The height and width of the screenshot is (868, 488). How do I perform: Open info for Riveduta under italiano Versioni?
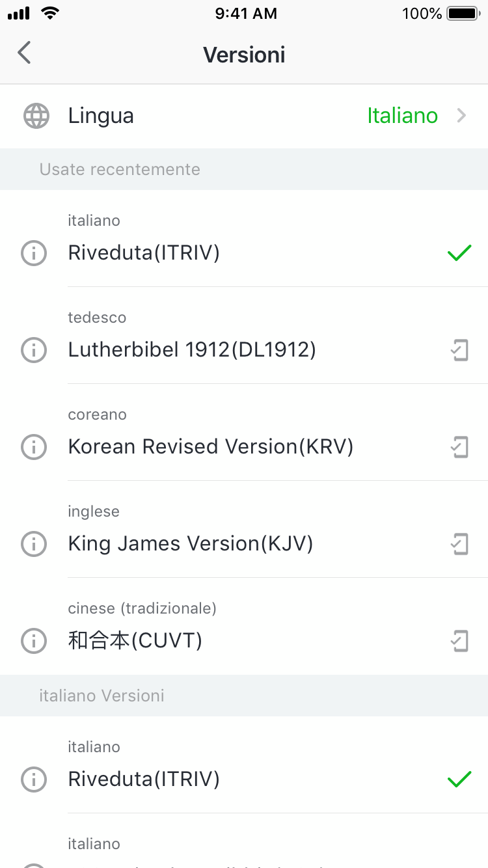coord(34,779)
